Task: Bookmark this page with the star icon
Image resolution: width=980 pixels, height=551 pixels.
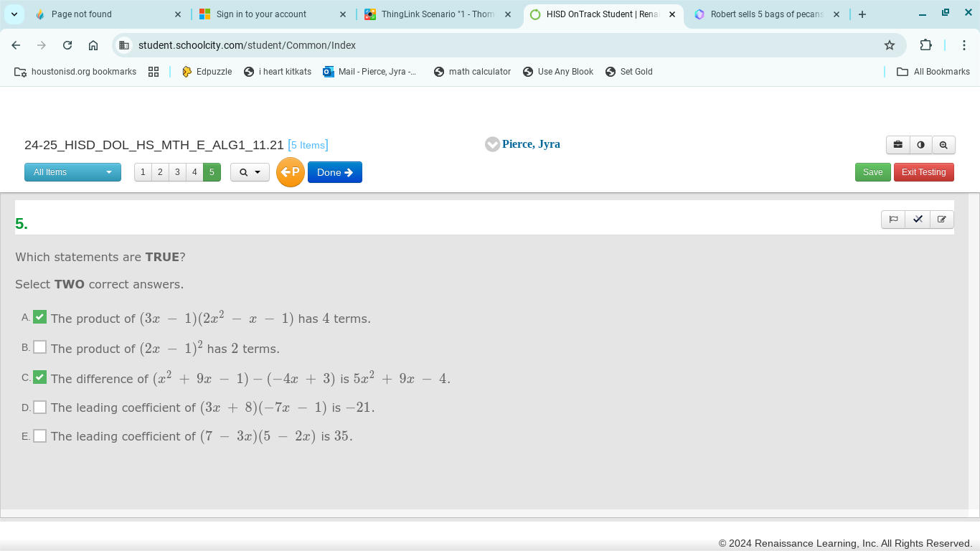Action: tap(890, 45)
